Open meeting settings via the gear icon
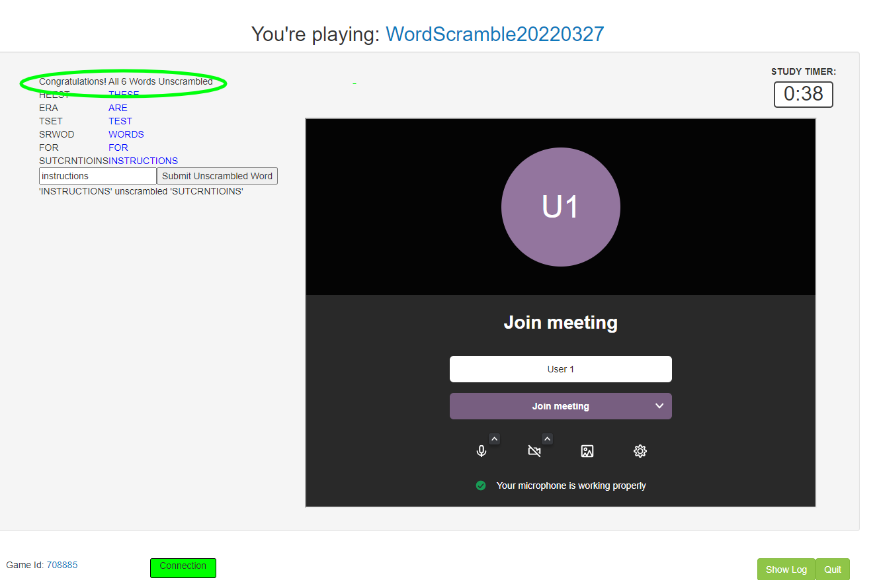Screen dimensions: 879x588 (640, 451)
